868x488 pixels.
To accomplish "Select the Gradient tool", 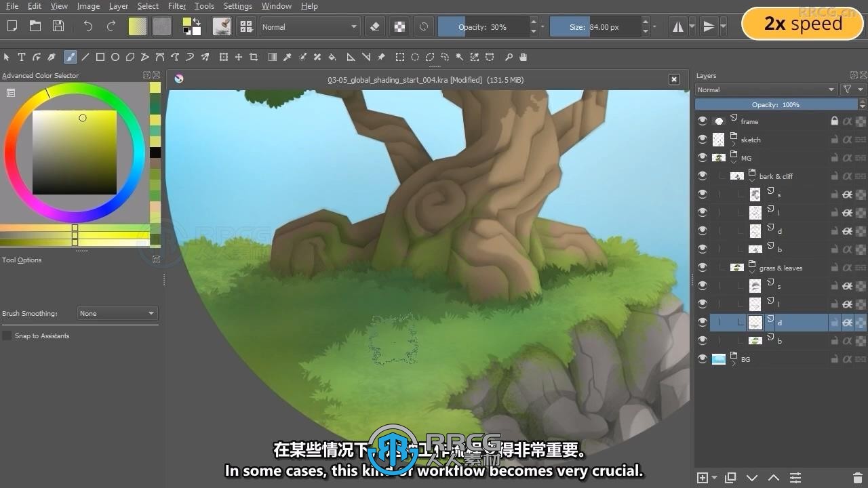I will click(273, 57).
